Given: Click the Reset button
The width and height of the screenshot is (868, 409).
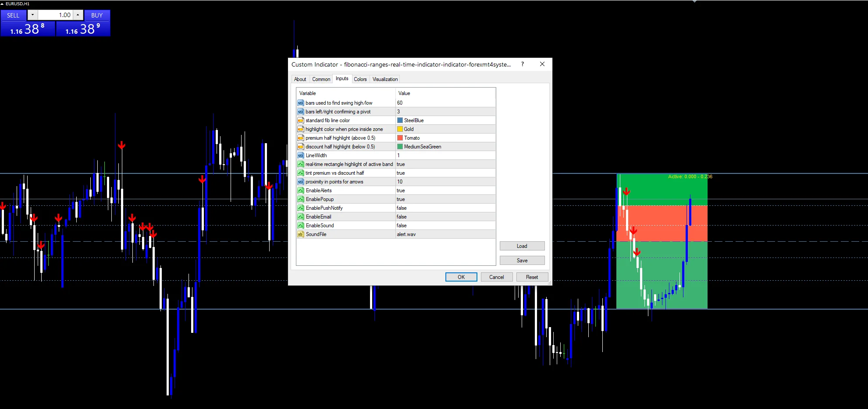Looking at the screenshot, I should pyautogui.click(x=532, y=277).
